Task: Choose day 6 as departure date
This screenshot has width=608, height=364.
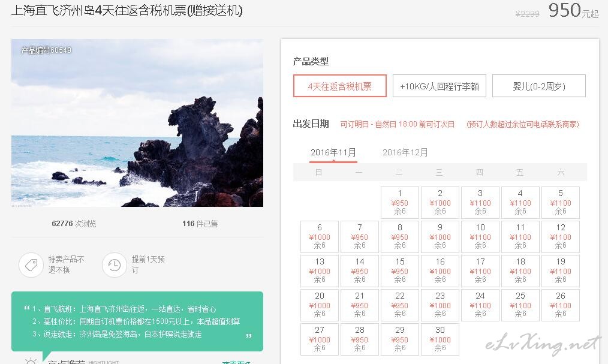Action: [x=320, y=236]
